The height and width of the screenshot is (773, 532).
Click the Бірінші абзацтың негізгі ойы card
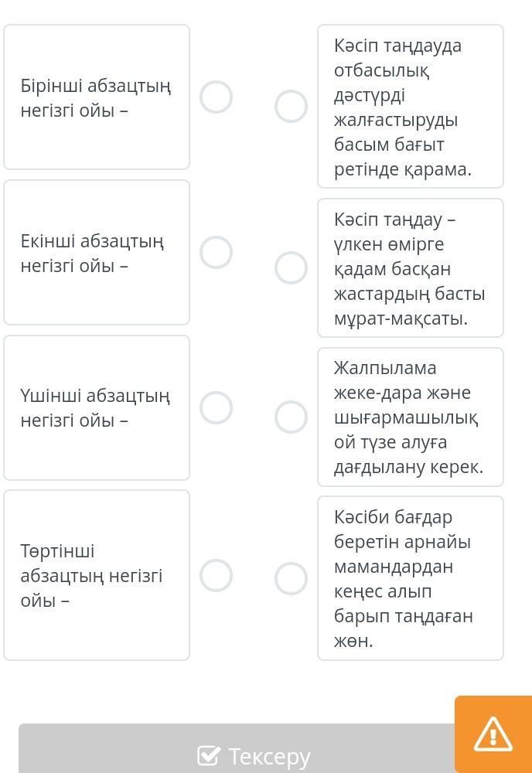pos(97,97)
